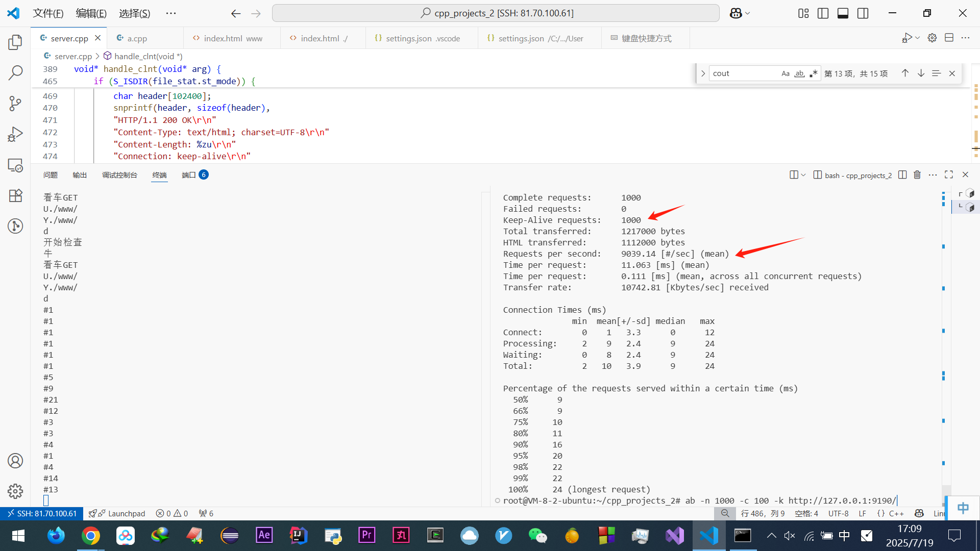This screenshot has height=551, width=980.
Task: Expand replace mode in the find widget
Action: point(703,73)
